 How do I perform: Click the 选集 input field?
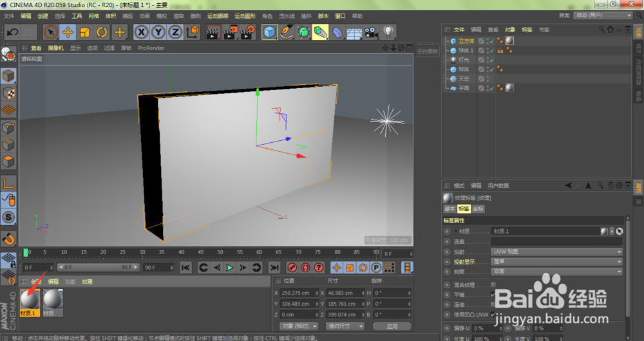pyautogui.click(x=557, y=241)
